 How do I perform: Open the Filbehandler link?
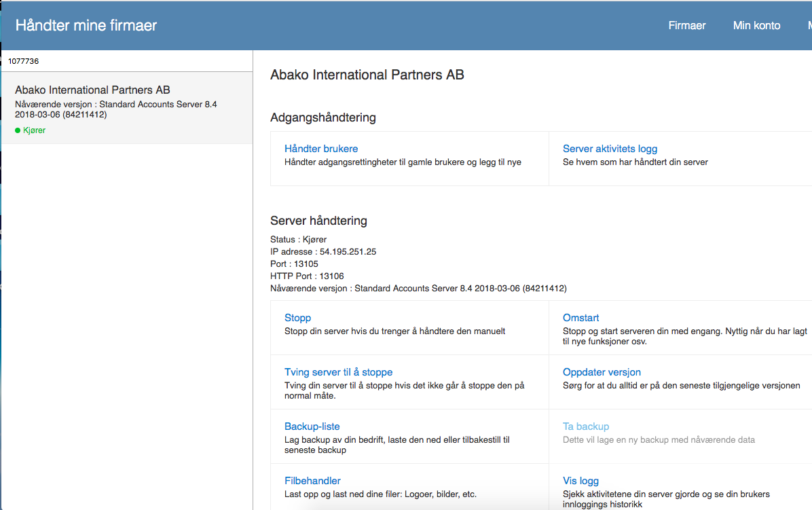tap(312, 481)
